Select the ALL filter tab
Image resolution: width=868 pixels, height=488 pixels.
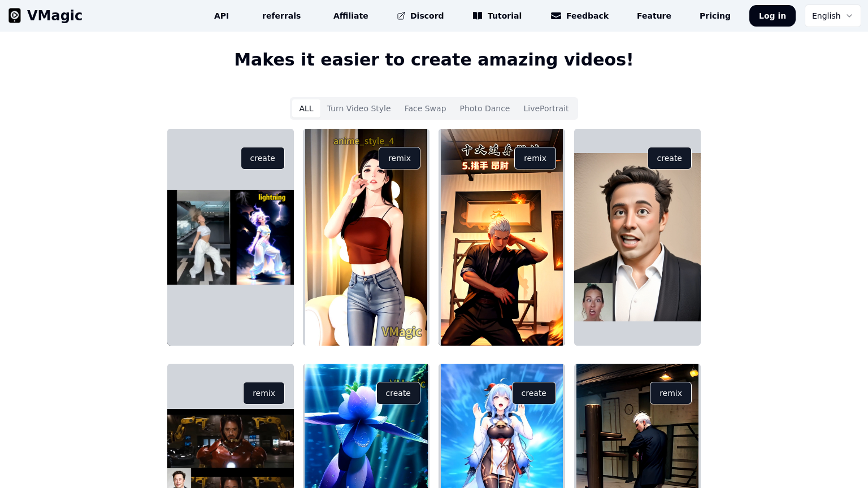coord(306,108)
